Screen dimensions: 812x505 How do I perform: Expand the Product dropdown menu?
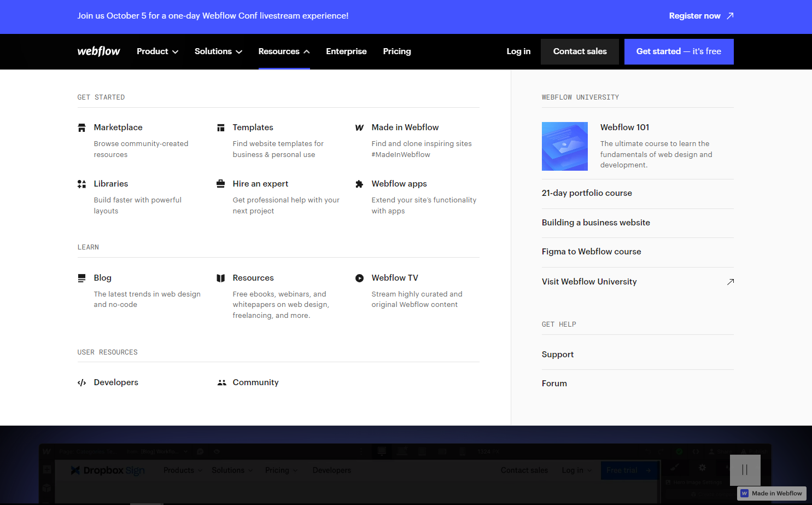(157, 51)
